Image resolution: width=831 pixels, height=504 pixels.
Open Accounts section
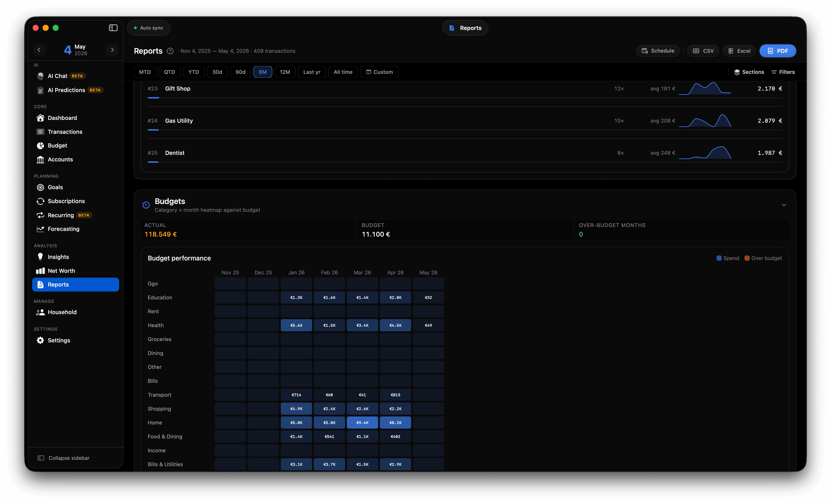click(x=76, y=159)
